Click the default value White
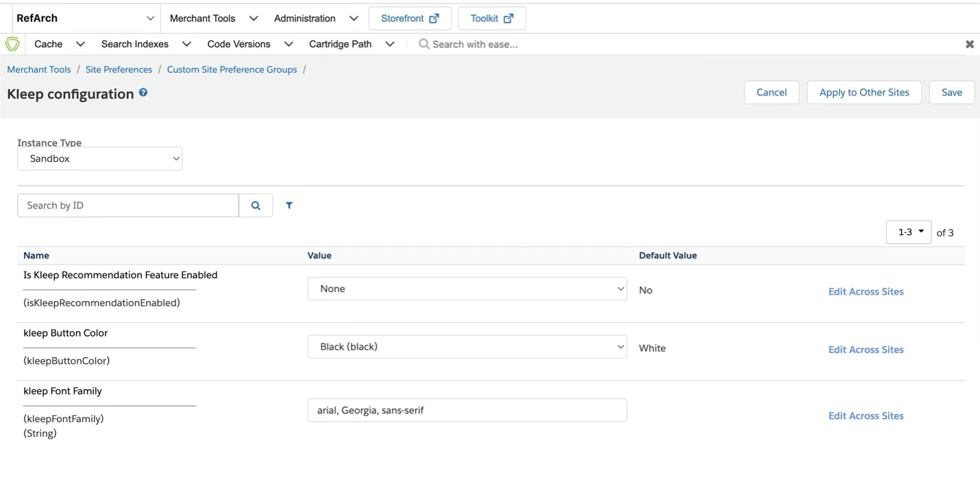The image size is (980, 477). tap(652, 348)
